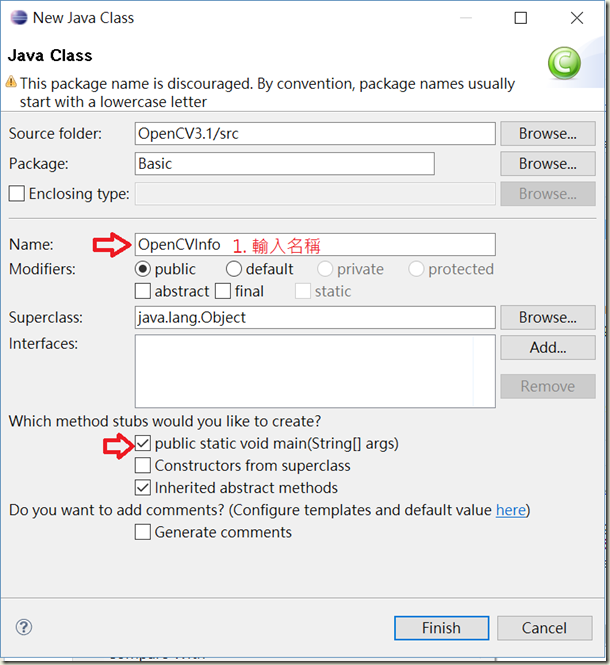Click Finish to create the class
The width and height of the screenshot is (610, 665).
tap(441, 628)
